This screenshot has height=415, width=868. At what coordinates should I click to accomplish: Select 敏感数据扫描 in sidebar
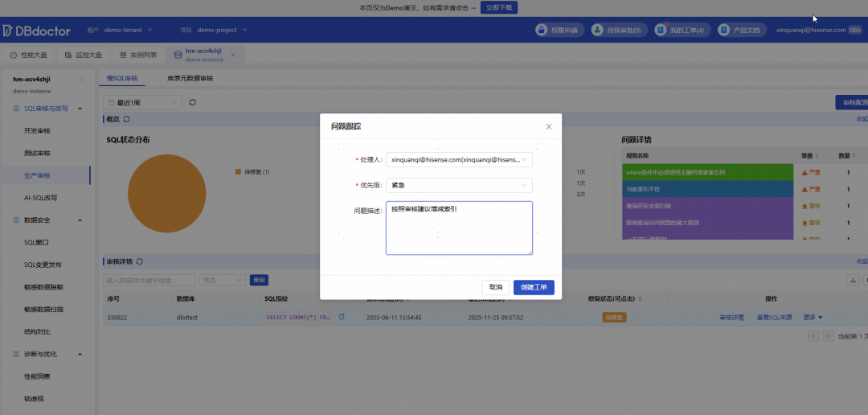pos(45,310)
